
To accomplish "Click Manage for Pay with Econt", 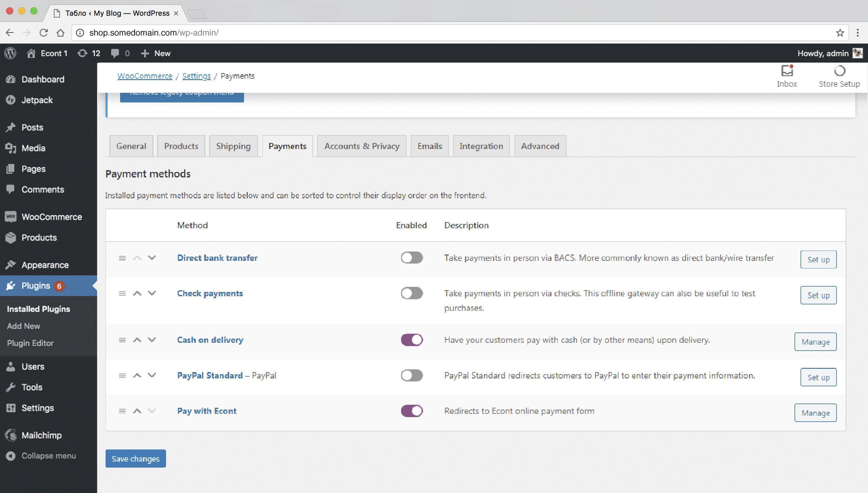I will click(815, 413).
